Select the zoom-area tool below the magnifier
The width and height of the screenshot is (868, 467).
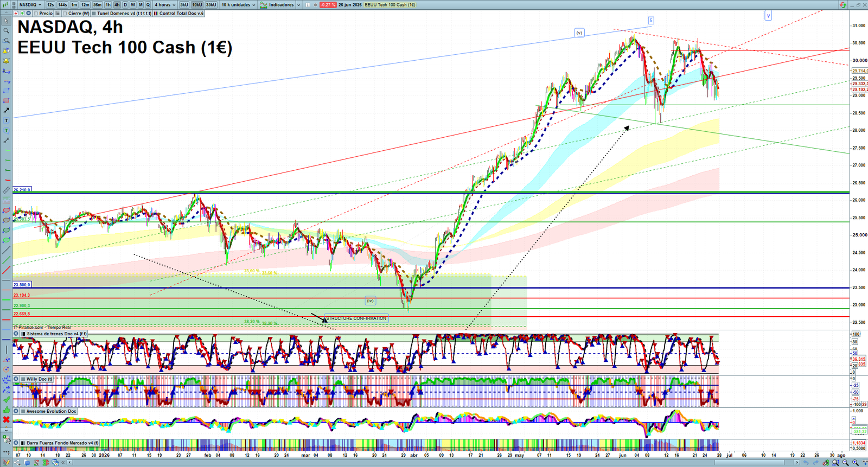coord(6,41)
